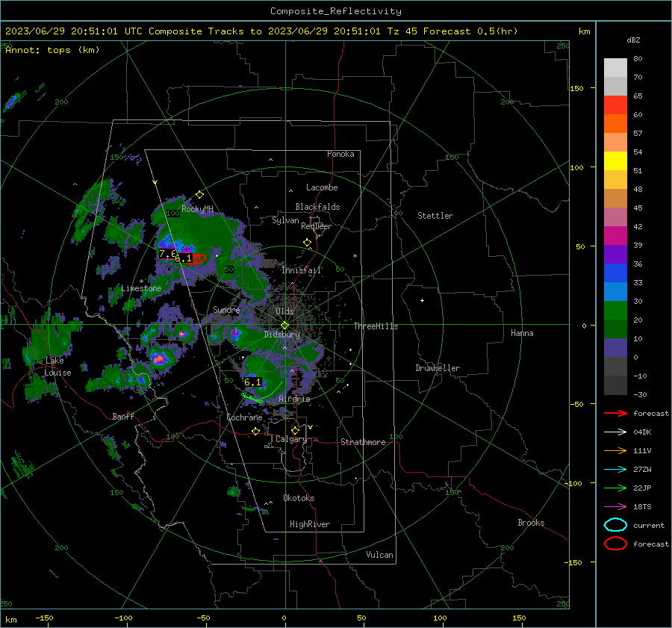The width and height of the screenshot is (672, 628).
Task: Select the cyan 27ZW track arrow
Action: [615, 470]
